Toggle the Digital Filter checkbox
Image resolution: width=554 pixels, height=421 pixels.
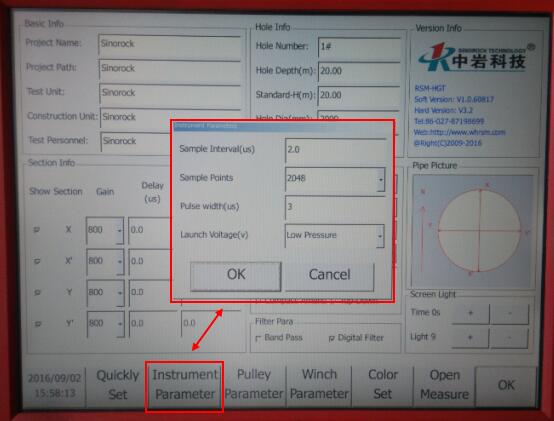(x=331, y=338)
